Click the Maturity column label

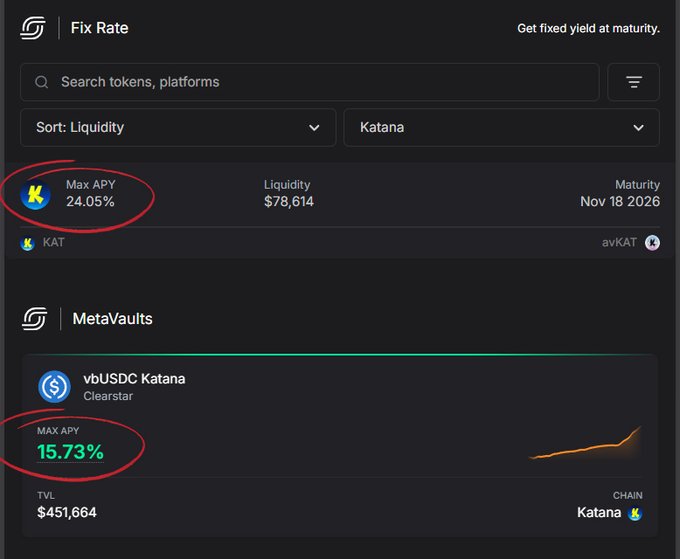pos(638,185)
